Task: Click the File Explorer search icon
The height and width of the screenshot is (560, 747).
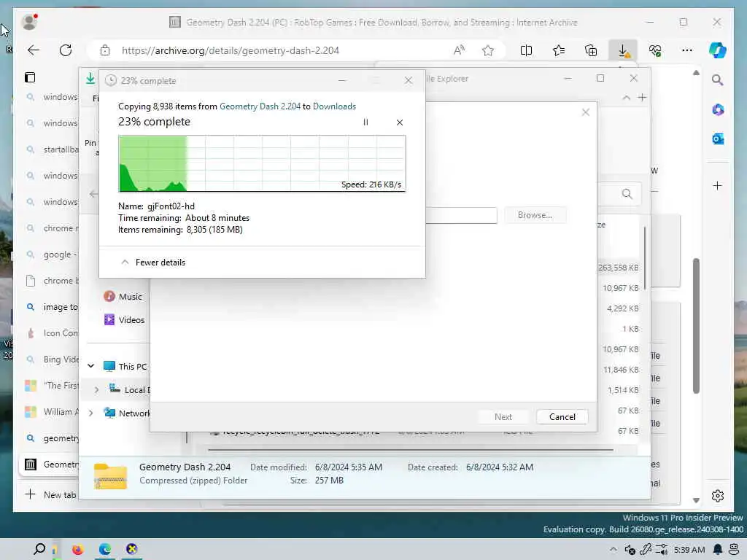Action: (x=627, y=194)
